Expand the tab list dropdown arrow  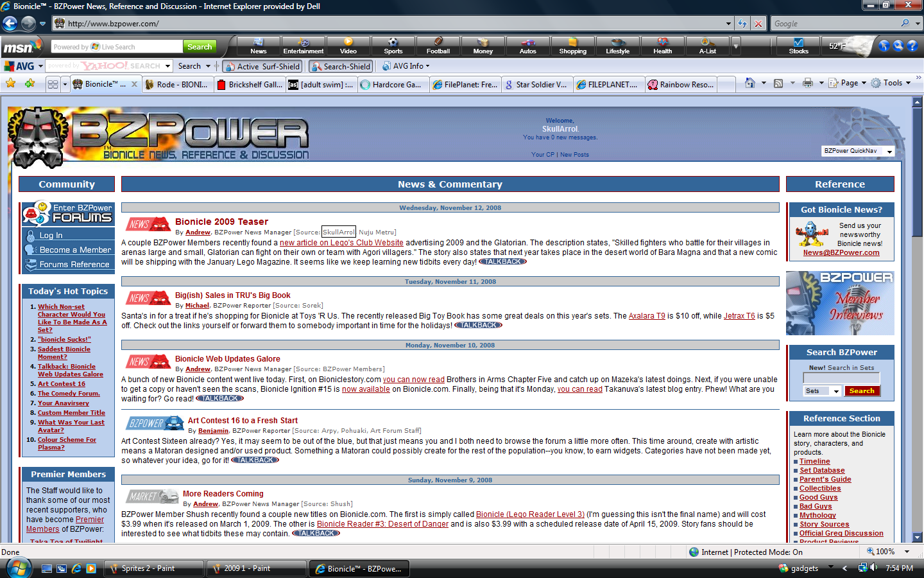(64, 84)
